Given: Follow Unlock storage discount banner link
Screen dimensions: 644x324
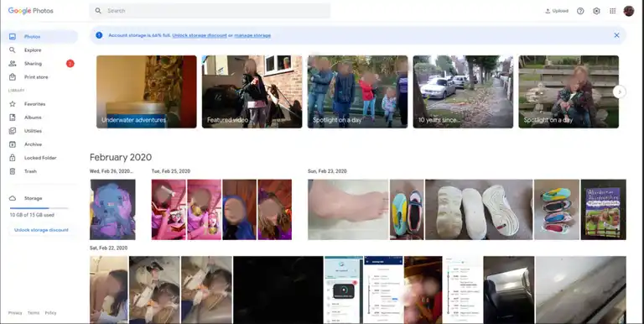Looking at the screenshot, I should point(200,35).
